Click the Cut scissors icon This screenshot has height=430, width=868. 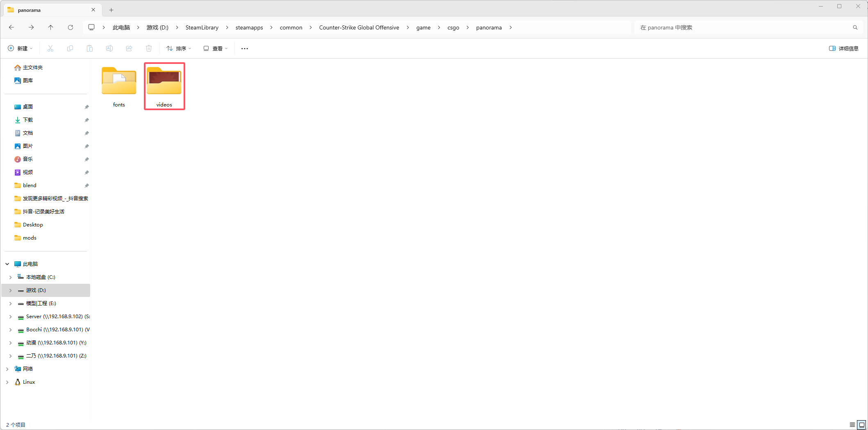tap(50, 48)
